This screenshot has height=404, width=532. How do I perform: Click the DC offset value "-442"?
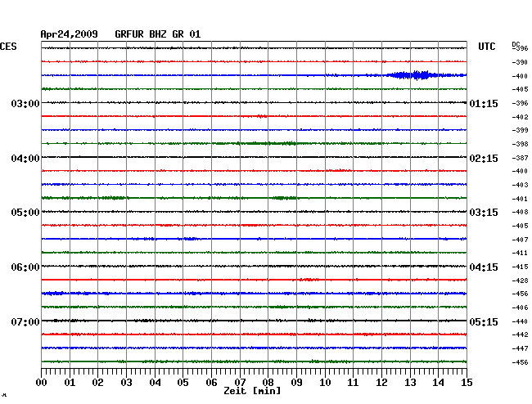[x=520, y=334]
